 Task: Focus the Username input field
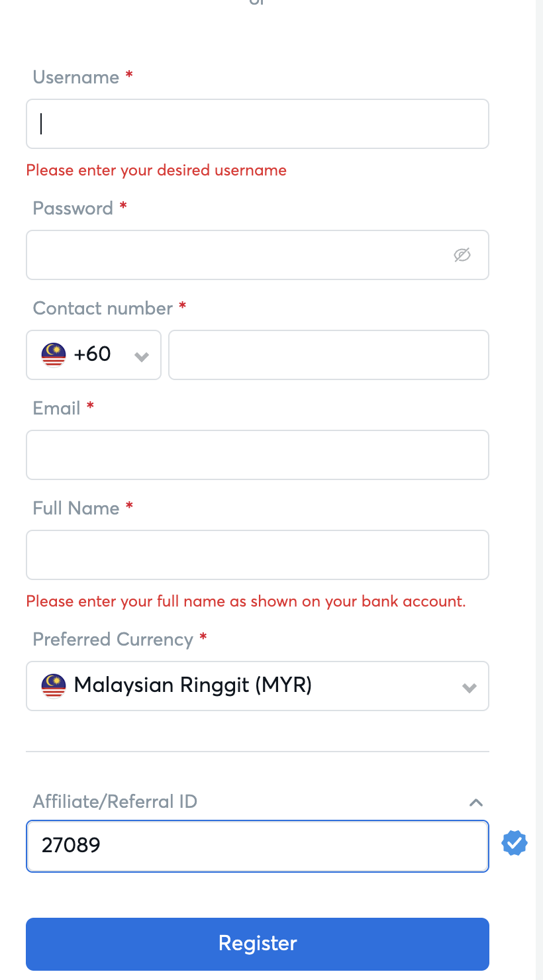pos(258,124)
